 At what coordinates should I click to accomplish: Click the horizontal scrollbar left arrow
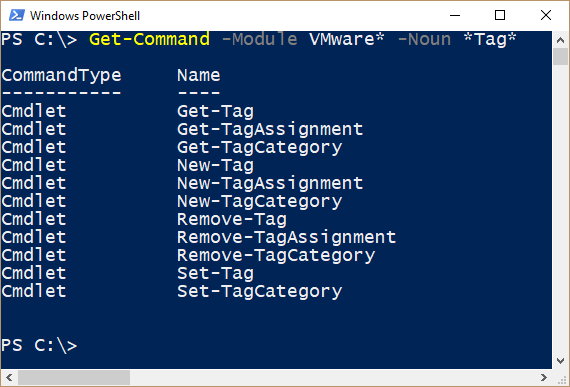click(x=9, y=377)
